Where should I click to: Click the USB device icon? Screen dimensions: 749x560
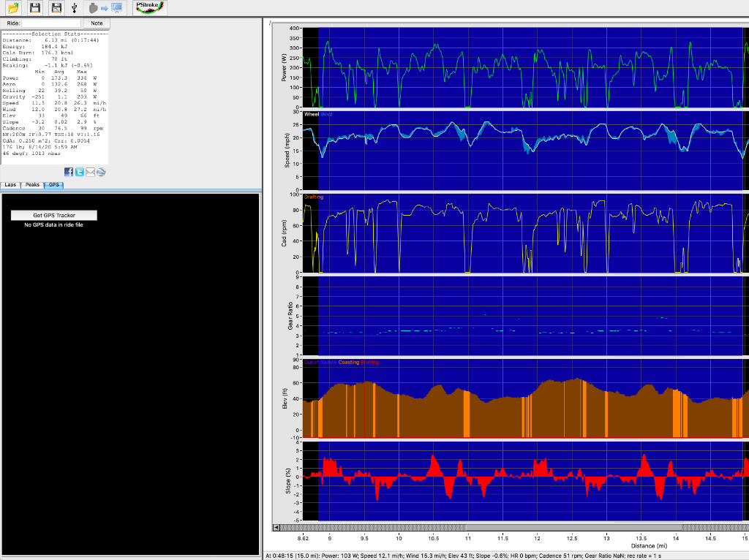click(73, 8)
